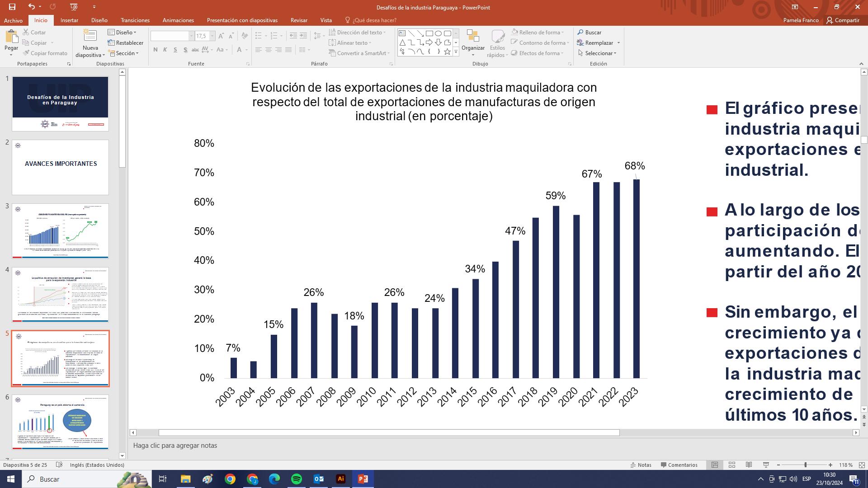868x488 pixels.
Task: Click the Nueva diapositiva icon
Action: [90, 37]
